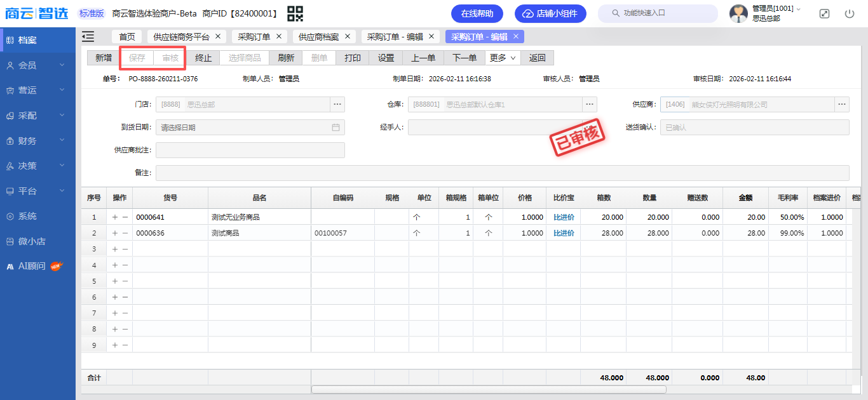The image size is (868, 400).
Task: Click the ellipsis button beside 供应商 field
Action: point(842,104)
